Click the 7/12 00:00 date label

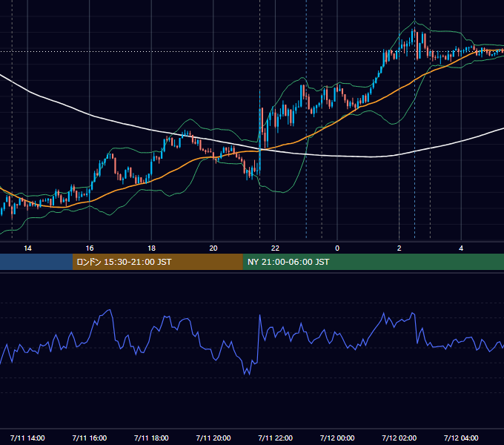click(337, 438)
